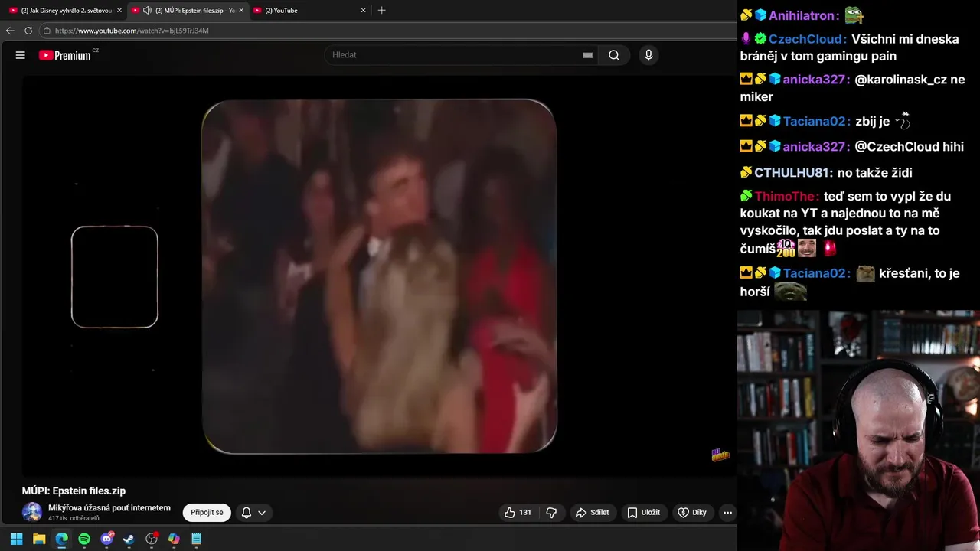Click the Díky thanks button
Screen dimensions: 980x551
[x=692, y=513]
